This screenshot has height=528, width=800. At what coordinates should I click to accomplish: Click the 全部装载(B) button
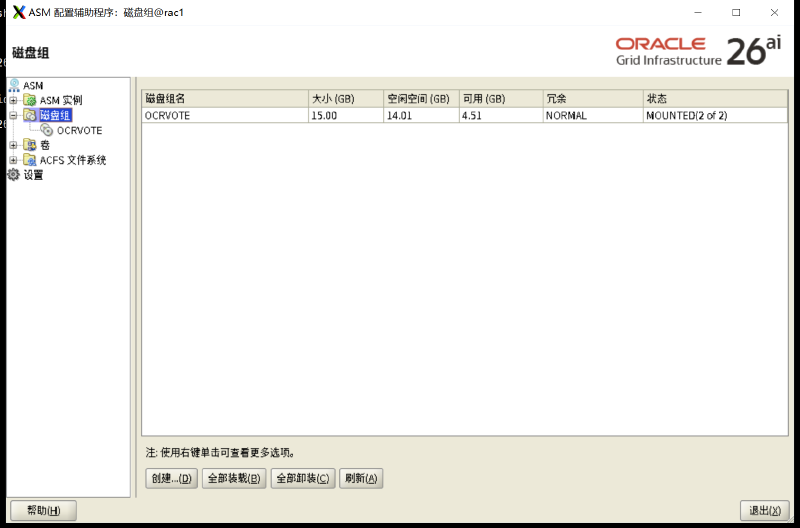(x=234, y=479)
